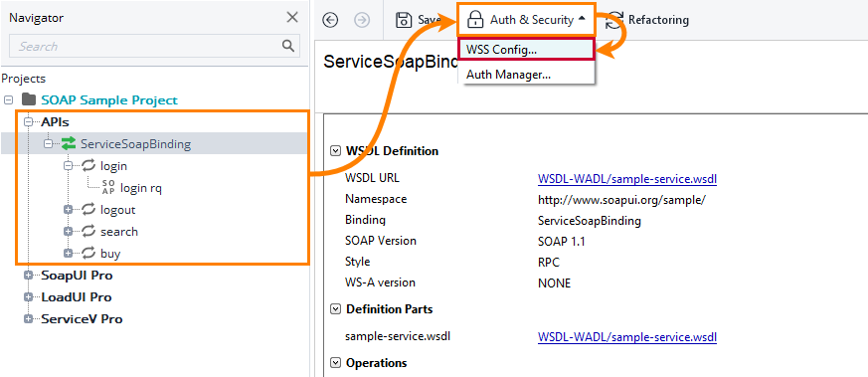The height and width of the screenshot is (377, 868).
Task: Click the Navigator search field
Action: [x=154, y=46]
